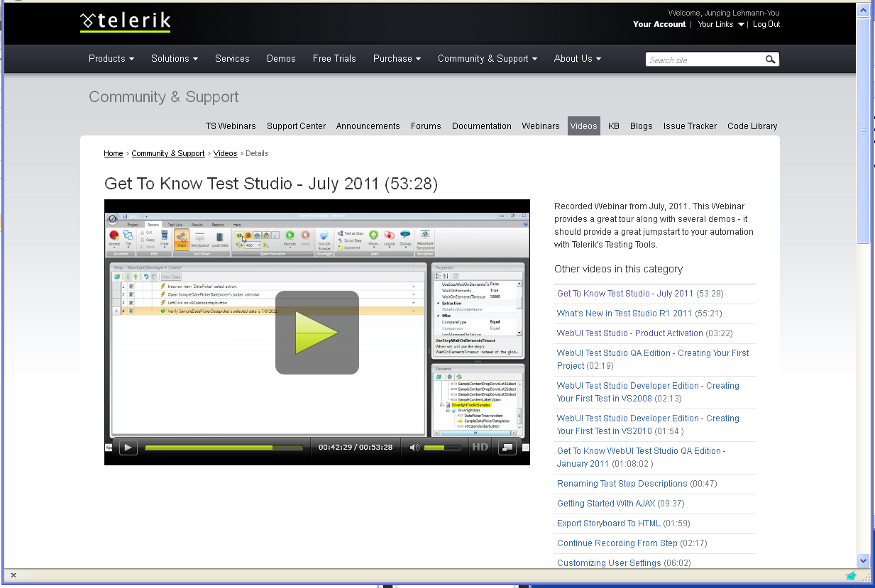The width and height of the screenshot is (875, 588).
Task: Focus the Search site input field
Action: tap(705, 60)
